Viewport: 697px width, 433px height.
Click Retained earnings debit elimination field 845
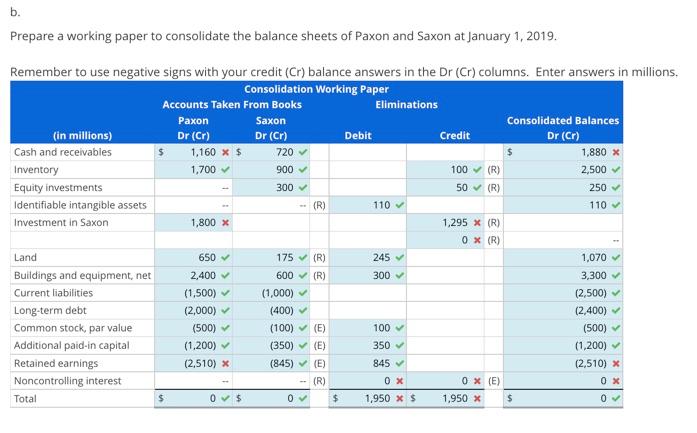tap(368, 364)
